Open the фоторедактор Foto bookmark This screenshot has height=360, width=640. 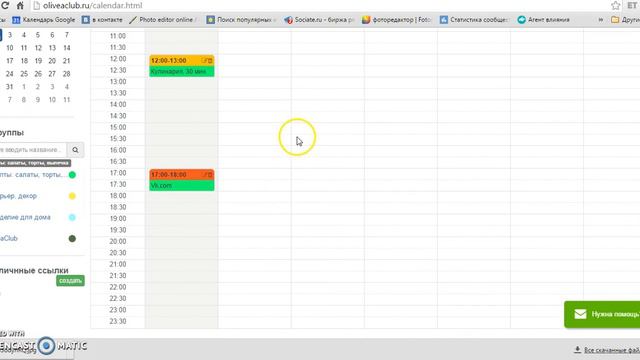(397, 20)
